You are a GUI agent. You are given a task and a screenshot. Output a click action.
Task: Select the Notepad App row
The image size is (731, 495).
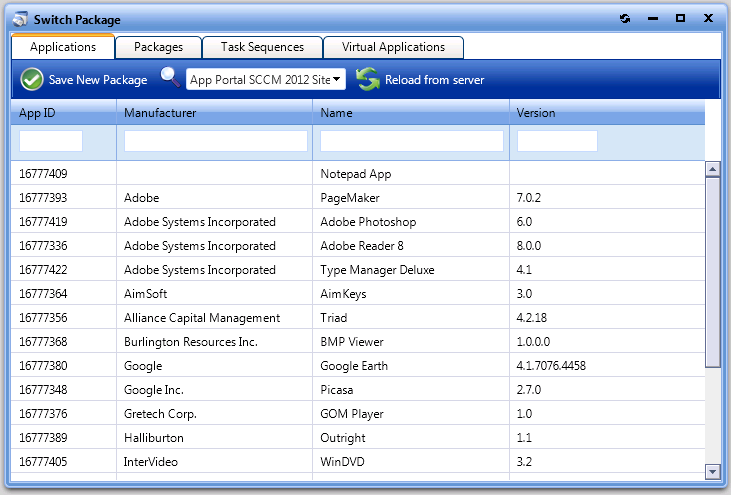(x=358, y=173)
